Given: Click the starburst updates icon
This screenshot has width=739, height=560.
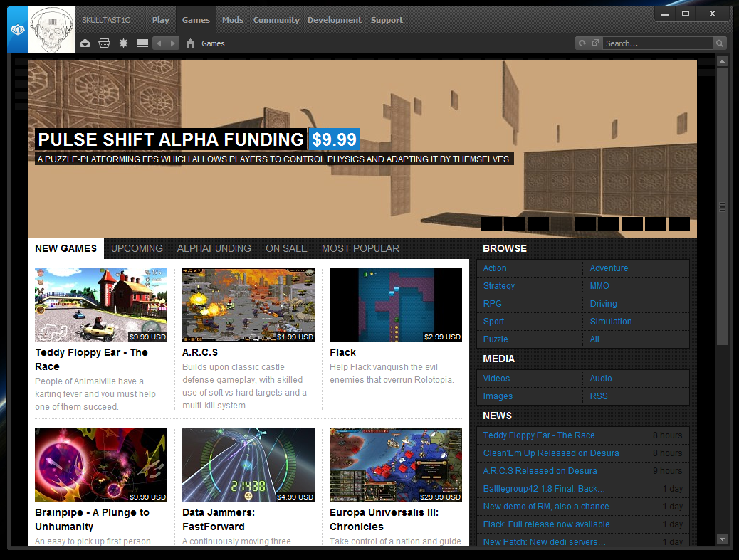Looking at the screenshot, I should (x=123, y=43).
